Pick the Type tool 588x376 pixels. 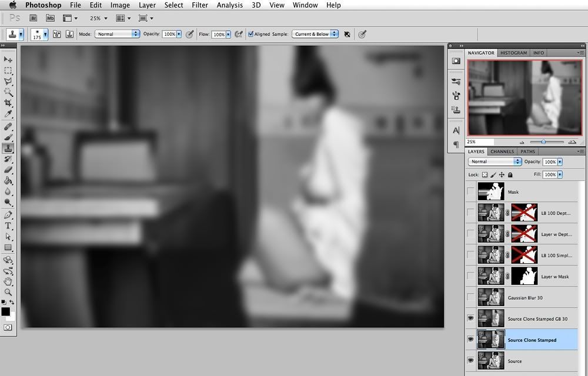coord(8,226)
